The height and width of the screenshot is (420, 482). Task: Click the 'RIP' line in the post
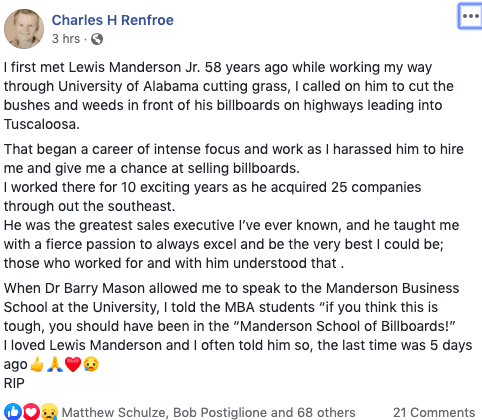[x=14, y=383]
